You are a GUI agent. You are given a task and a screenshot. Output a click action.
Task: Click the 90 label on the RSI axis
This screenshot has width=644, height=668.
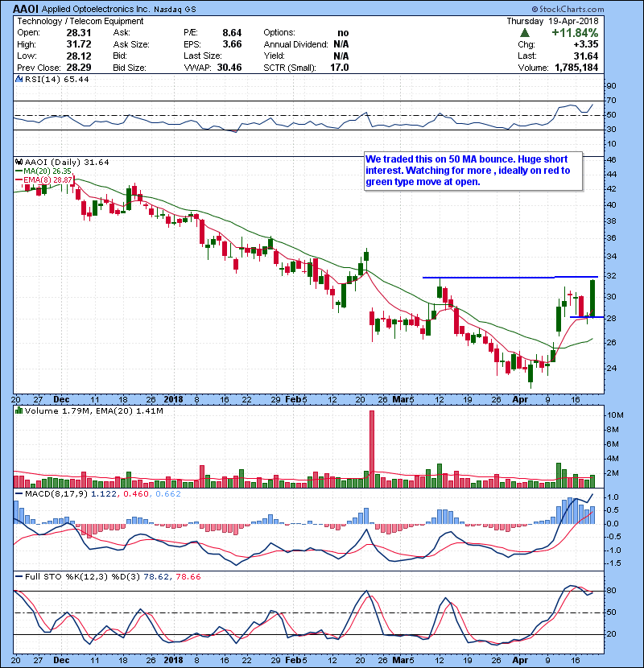611,86
